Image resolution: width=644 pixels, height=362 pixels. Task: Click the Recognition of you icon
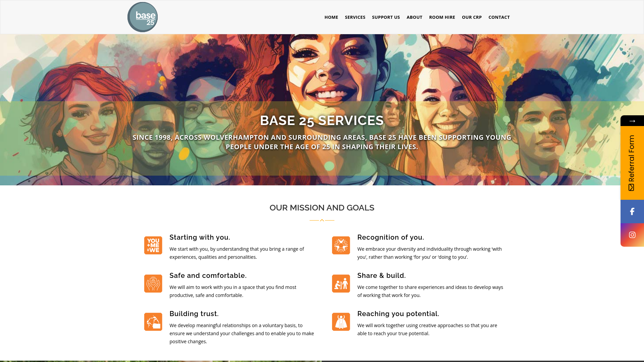[x=341, y=245]
